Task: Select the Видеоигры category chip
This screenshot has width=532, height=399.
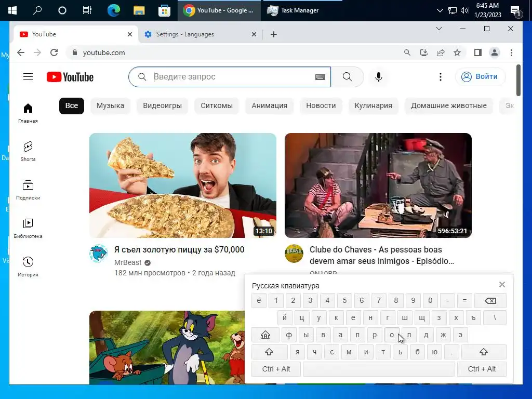Action: [x=162, y=106]
